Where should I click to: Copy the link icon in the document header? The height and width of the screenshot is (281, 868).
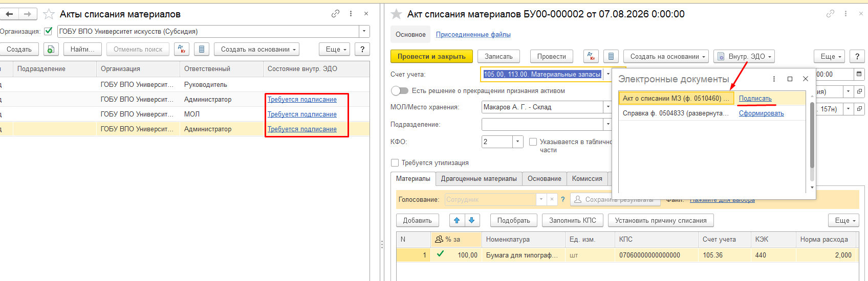[831, 14]
